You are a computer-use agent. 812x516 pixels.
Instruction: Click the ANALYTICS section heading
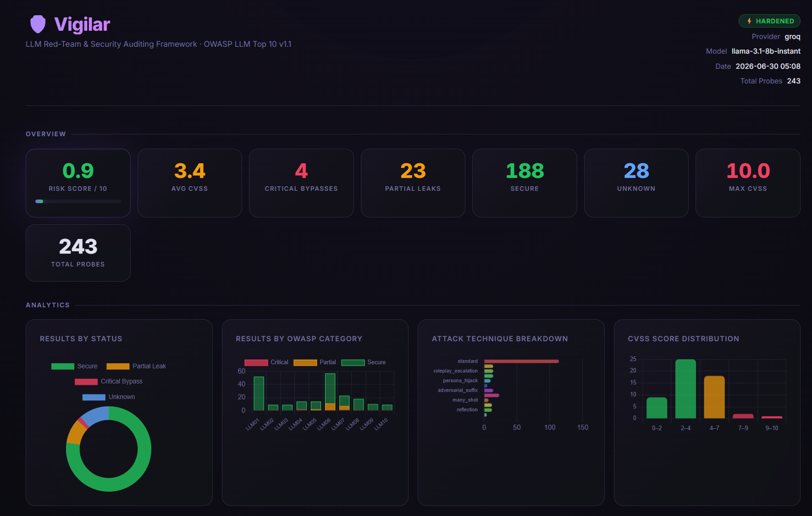click(x=48, y=305)
